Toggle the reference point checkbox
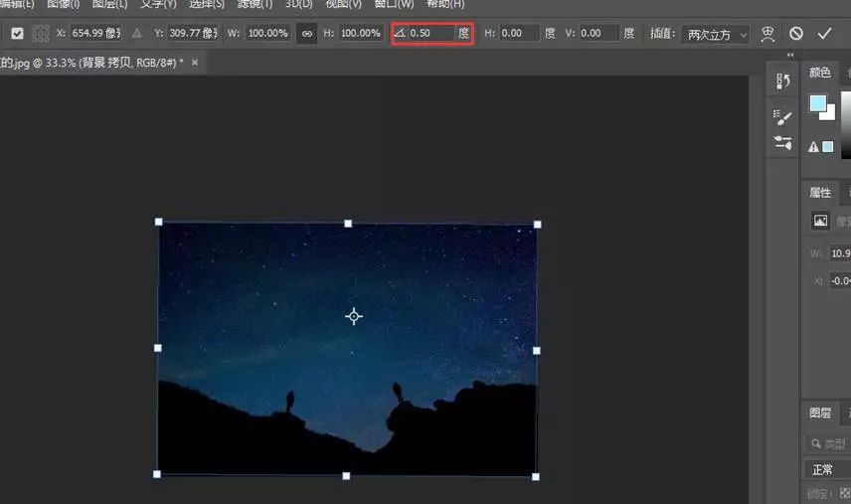 coord(17,33)
